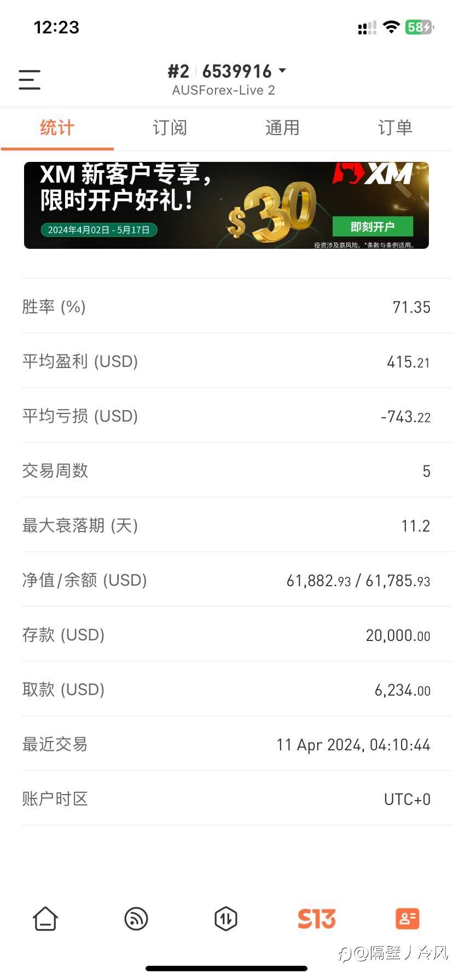453x980 pixels.
Task: Tap the 最近交易 date row
Action: pyautogui.click(x=226, y=744)
